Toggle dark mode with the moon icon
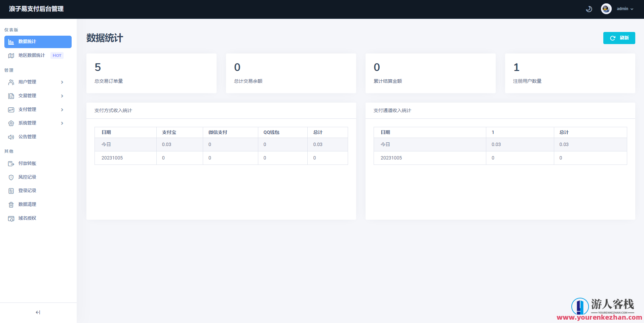 point(589,9)
